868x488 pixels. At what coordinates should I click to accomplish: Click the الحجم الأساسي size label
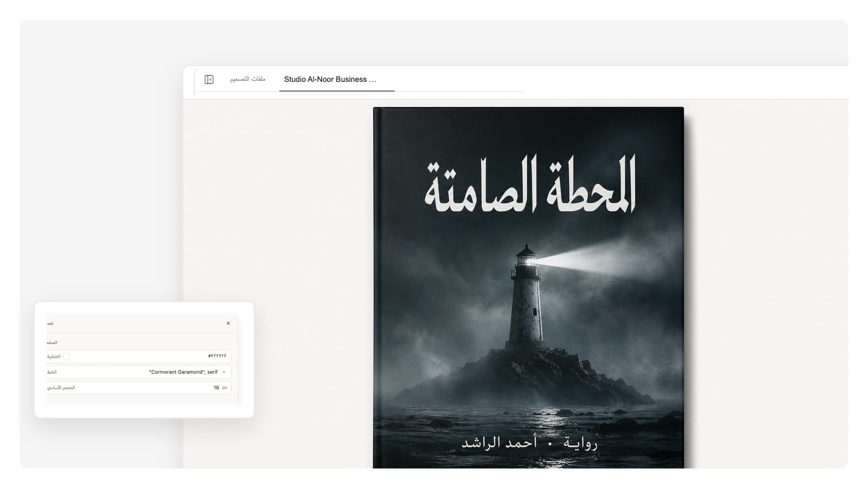pos(61,388)
